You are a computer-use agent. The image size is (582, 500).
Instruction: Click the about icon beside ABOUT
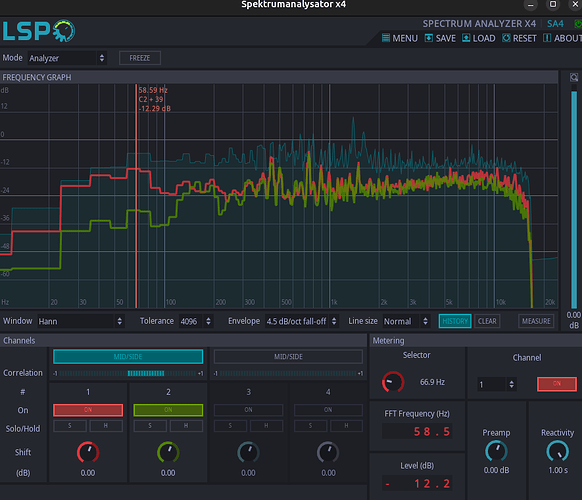pyautogui.click(x=547, y=38)
